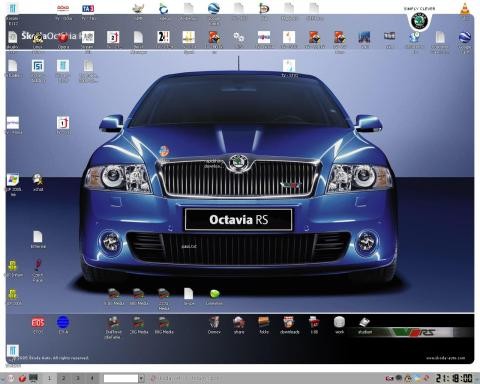This screenshot has width=480, height=384.
Task: Open the start menu button on taskbar
Action: [10, 378]
